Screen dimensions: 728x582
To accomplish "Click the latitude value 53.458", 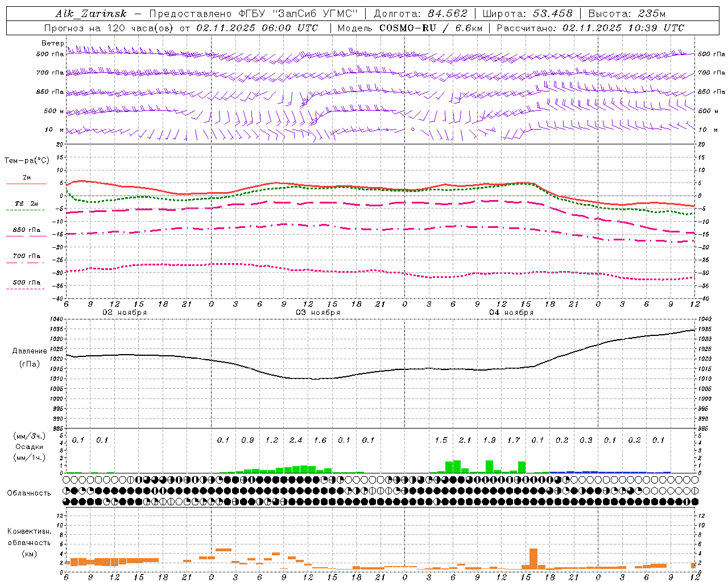I will point(552,14).
